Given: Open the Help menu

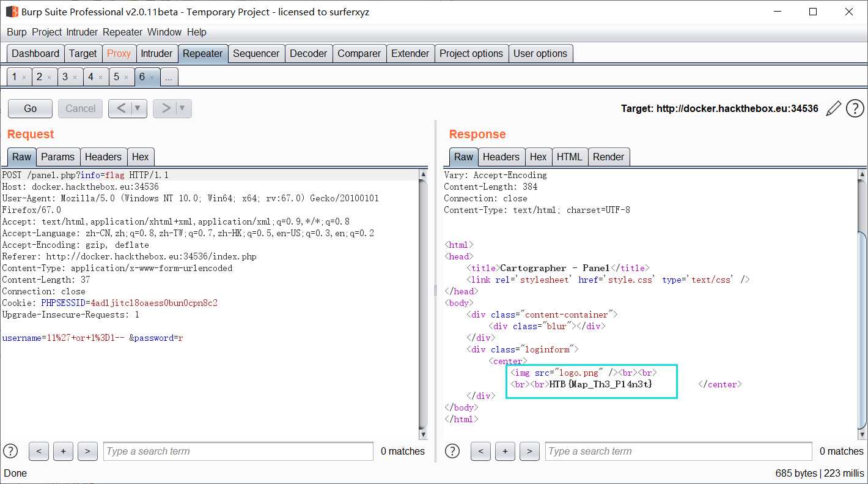Looking at the screenshot, I should [197, 32].
